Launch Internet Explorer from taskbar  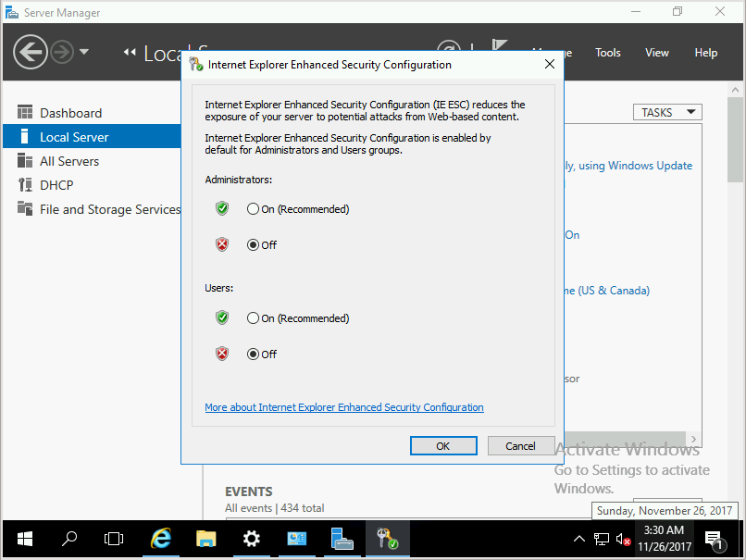(161, 539)
